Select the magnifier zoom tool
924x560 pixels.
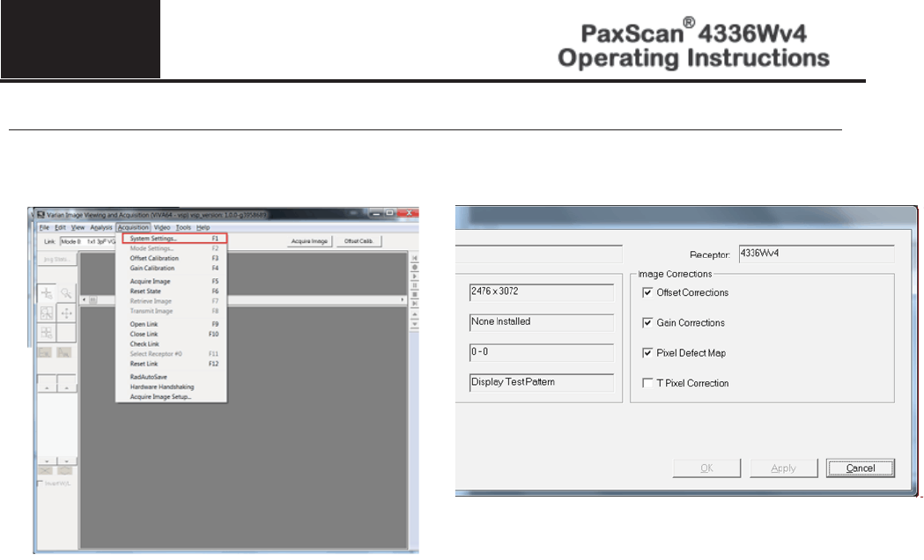pyautogui.click(x=67, y=292)
